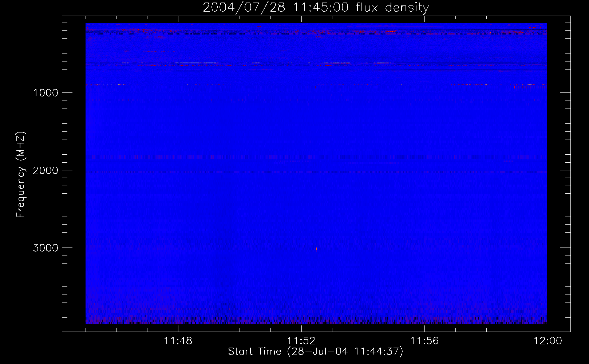Viewport: 589px width, 364px height.
Task: Select the "Start Time (28-Jul-04 11:44:37)" axis label
Action: [x=316, y=352]
